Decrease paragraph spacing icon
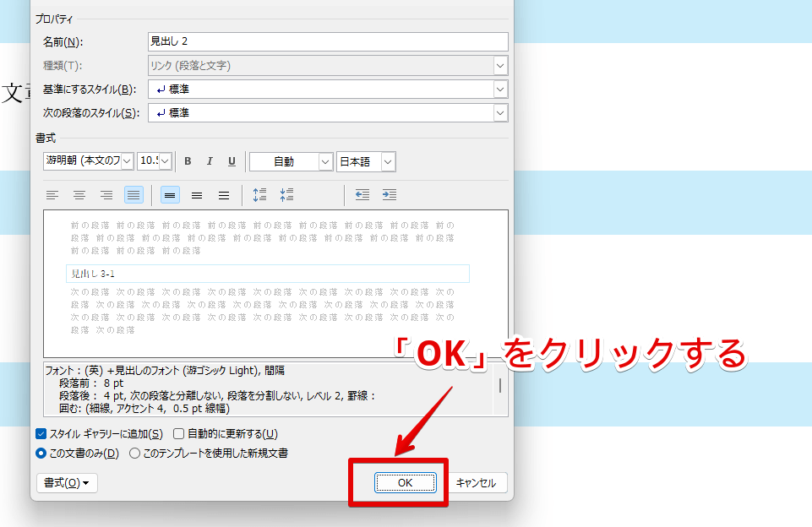The image size is (812, 527). [x=286, y=195]
